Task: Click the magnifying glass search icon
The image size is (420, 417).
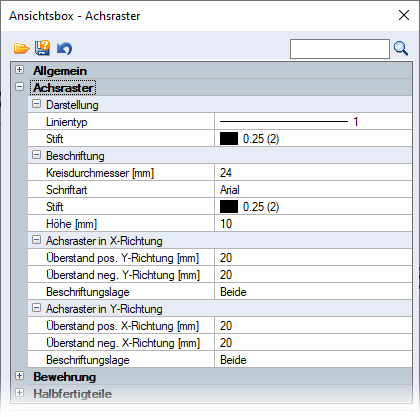Action: point(401,48)
